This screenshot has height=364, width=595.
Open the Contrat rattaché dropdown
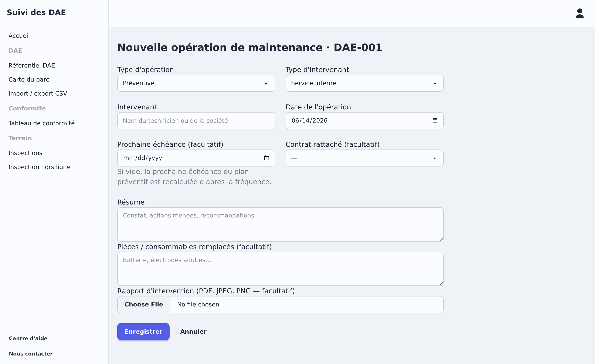point(364,158)
